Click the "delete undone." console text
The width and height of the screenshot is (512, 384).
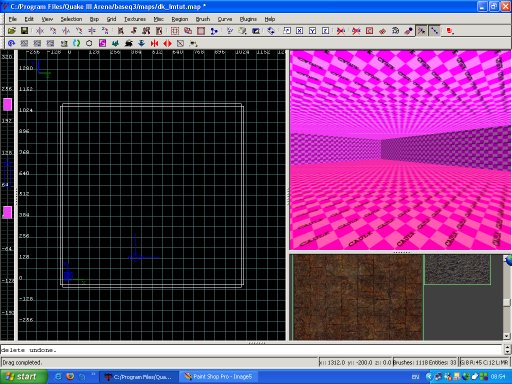coord(29,350)
